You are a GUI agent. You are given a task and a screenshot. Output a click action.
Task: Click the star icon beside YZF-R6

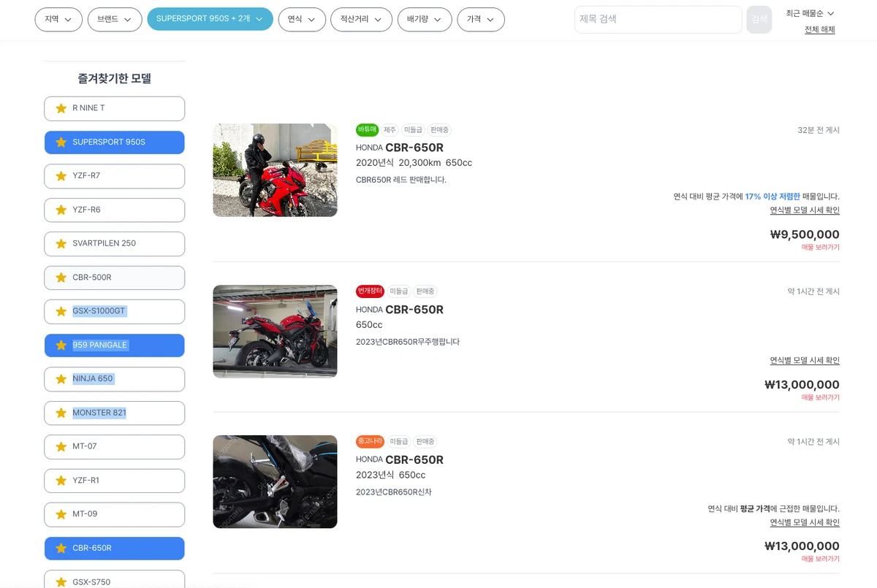(61, 210)
